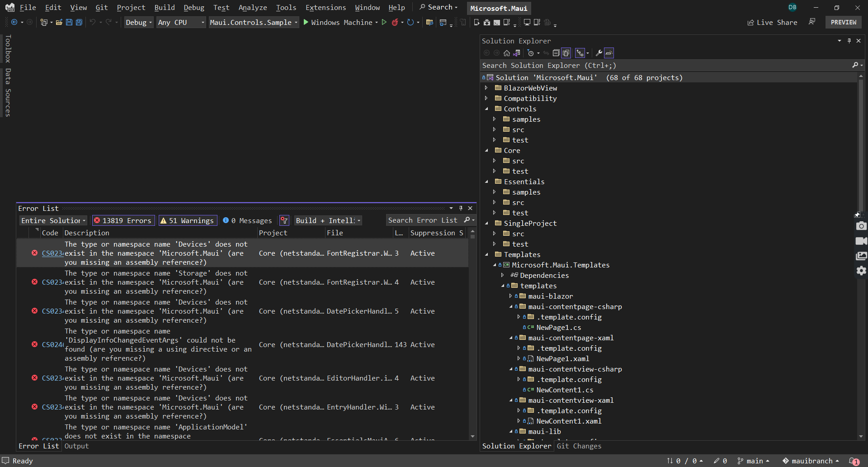Collapse All in Solution Explorer toolbar
This screenshot has height=467, width=868.
[556, 53]
